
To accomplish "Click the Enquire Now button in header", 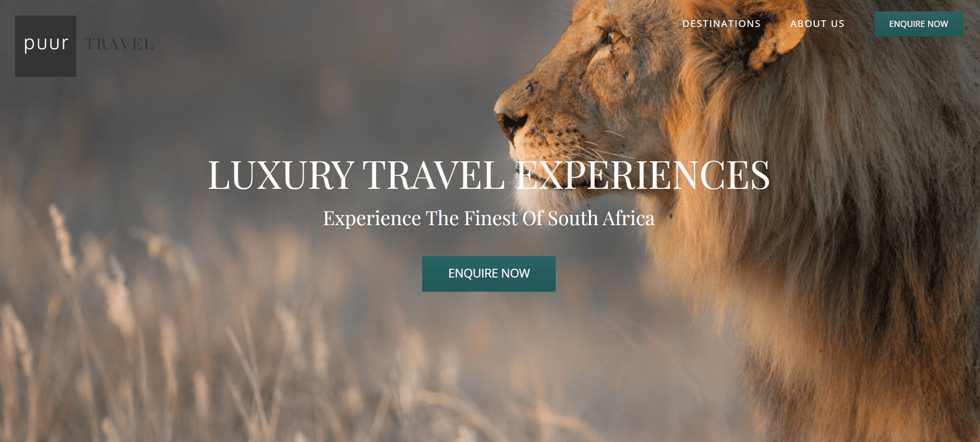I will (919, 24).
